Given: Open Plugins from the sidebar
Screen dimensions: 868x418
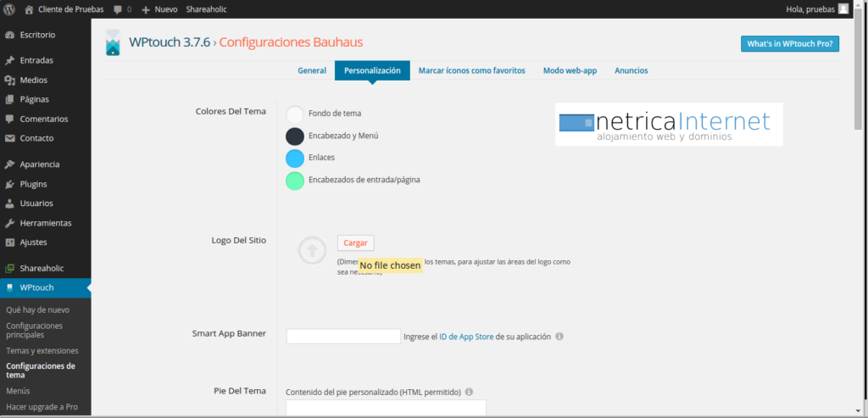Looking at the screenshot, I should pos(33,184).
